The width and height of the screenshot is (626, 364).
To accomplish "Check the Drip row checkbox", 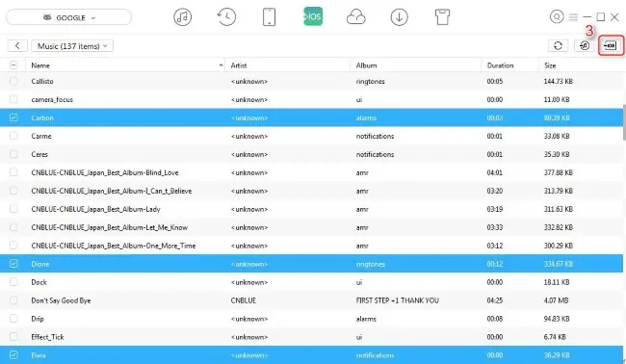I will 13,319.
